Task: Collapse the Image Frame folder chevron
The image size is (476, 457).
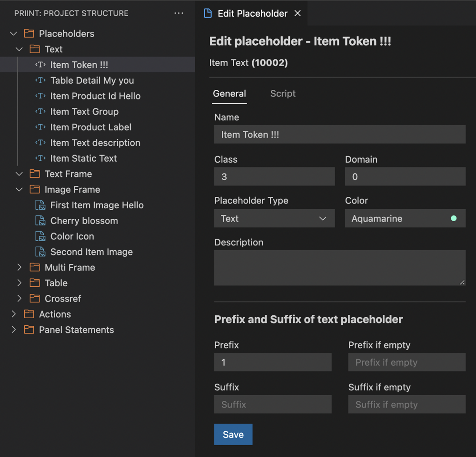Action: click(19, 190)
